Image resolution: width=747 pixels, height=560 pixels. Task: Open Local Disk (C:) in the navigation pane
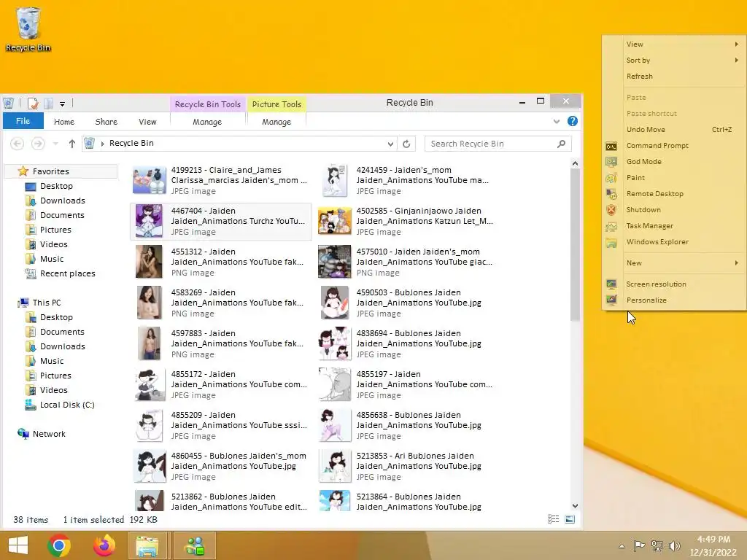pyautogui.click(x=67, y=405)
